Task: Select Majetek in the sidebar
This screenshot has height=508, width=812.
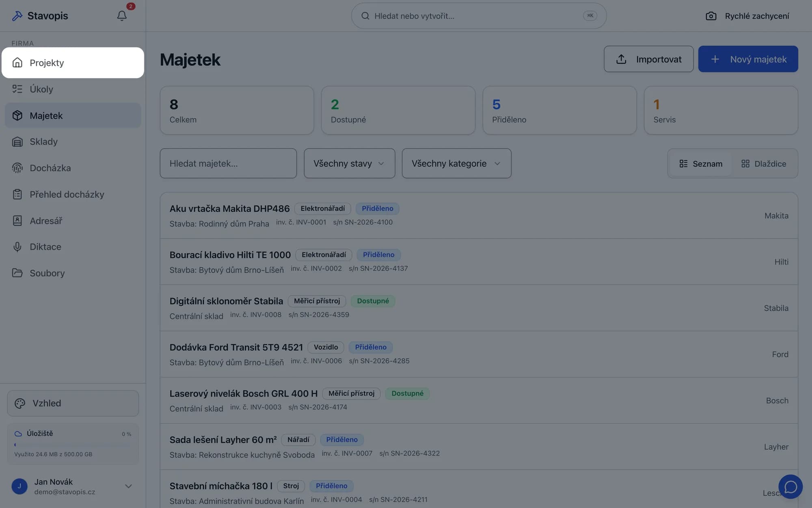Action: click(x=73, y=115)
